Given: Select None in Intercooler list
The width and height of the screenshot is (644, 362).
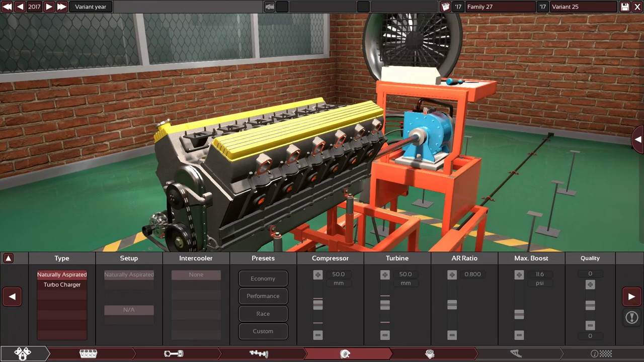Looking at the screenshot, I should [x=196, y=275].
